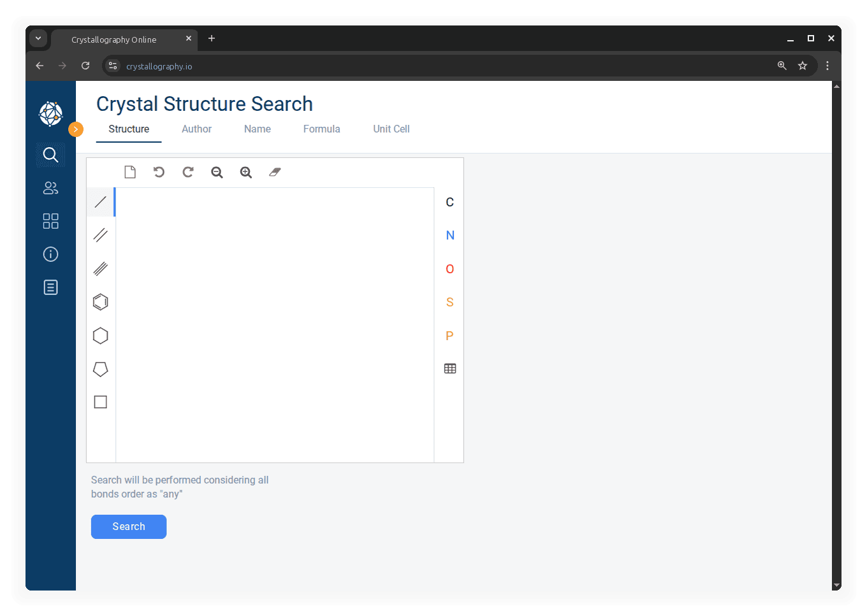Expand the sidebar with the orange arrow
The image size is (867, 616).
(76, 129)
